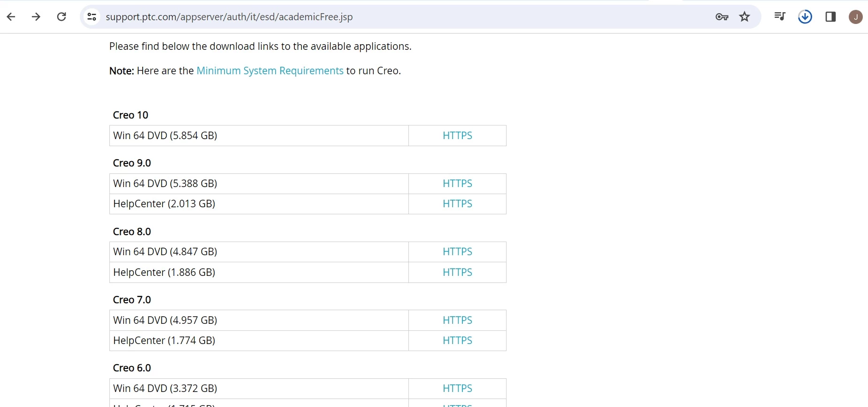Toggle the browser side panel
This screenshot has width=868, height=407.
pyautogui.click(x=830, y=17)
